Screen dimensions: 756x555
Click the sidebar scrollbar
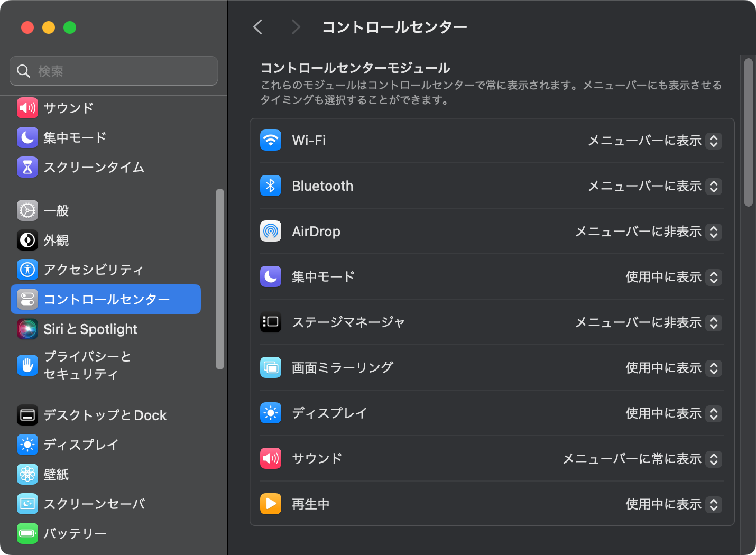tap(218, 277)
